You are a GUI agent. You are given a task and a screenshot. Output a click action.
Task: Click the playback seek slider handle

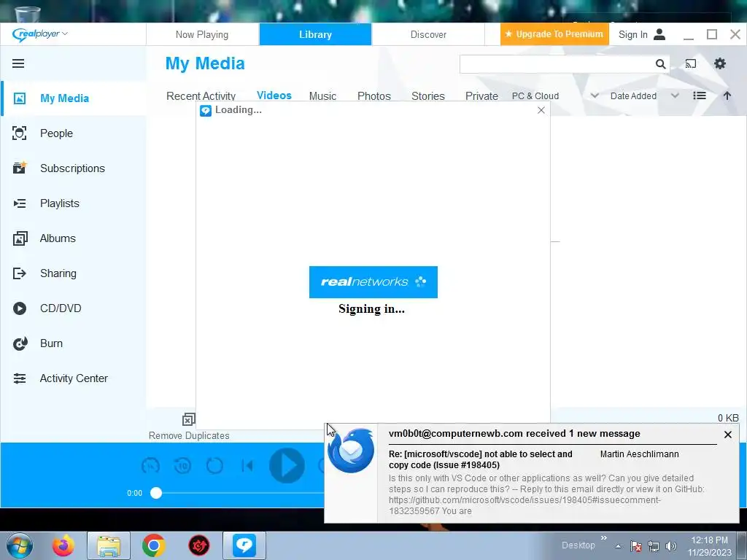coord(156,493)
